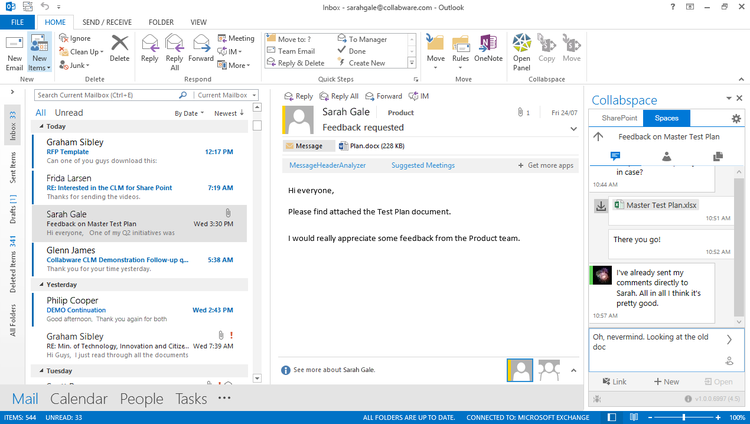
Task: Open Collabspace settings gear
Action: [736, 118]
